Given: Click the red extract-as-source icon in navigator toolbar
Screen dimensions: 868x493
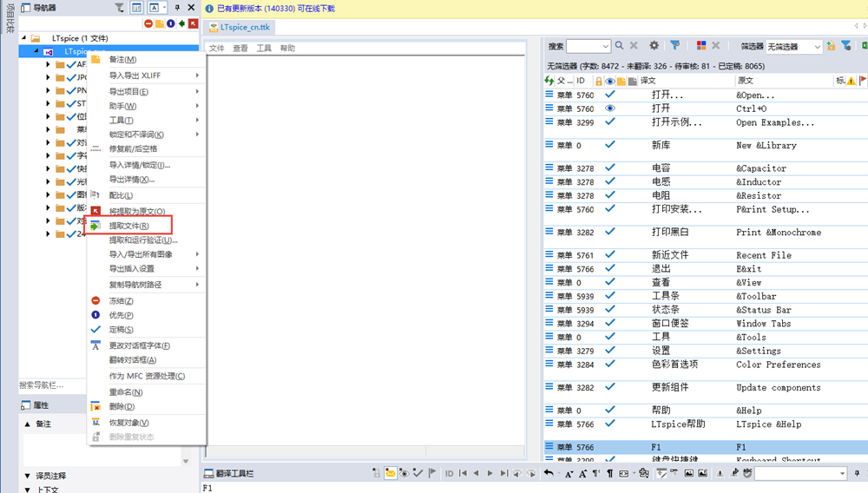Looking at the screenshot, I should coord(193,23).
